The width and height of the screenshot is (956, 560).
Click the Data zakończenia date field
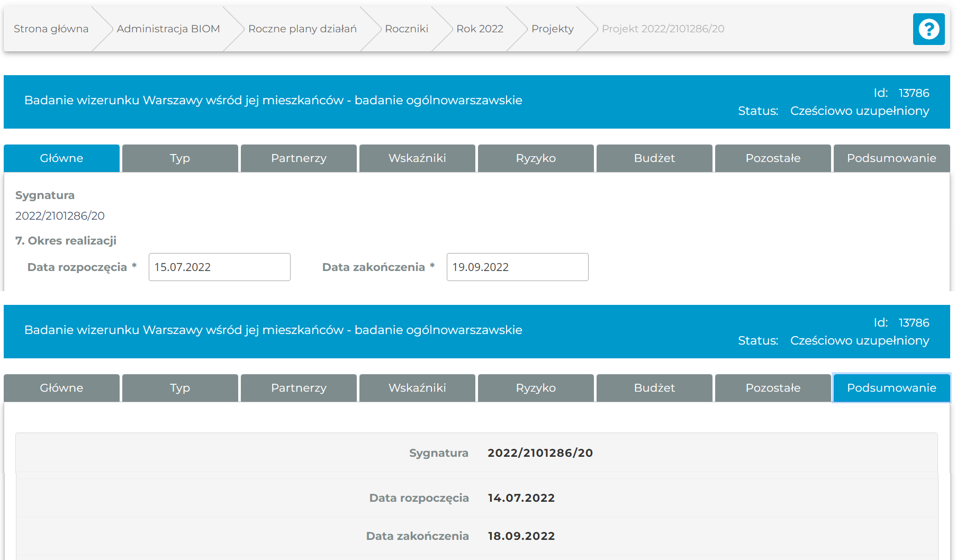pyautogui.click(x=517, y=267)
